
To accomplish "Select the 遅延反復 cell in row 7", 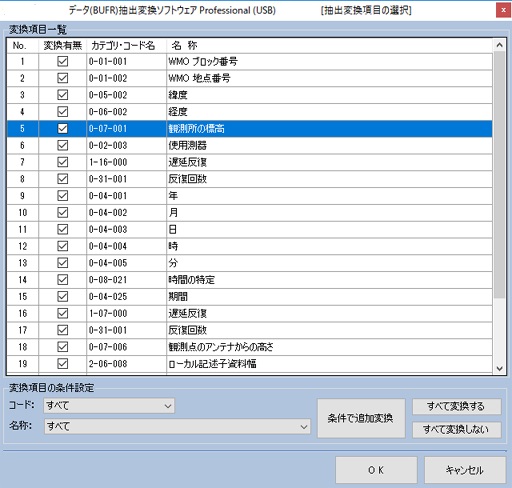I will coord(329,162).
